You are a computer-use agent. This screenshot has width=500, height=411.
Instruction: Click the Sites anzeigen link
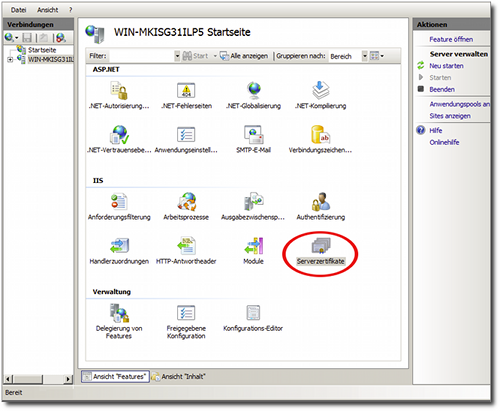(x=450, y=116)
